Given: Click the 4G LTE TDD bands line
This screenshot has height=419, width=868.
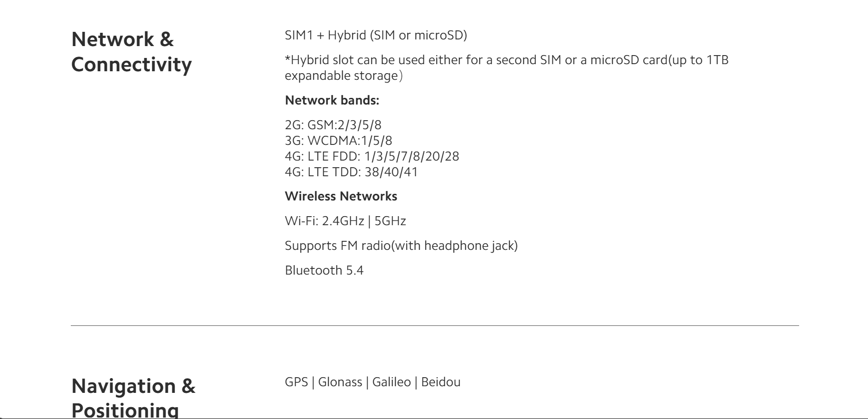Looking at the screenshot, I should point(351,172).
